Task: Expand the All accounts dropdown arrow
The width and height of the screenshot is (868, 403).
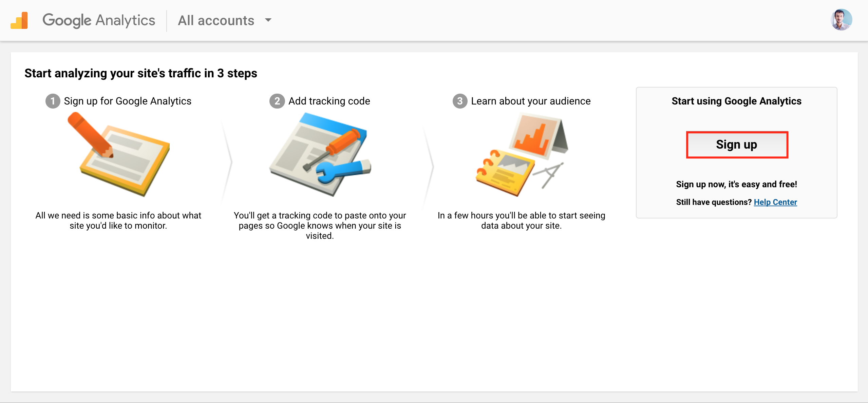Action: click(x=268, y=20)
